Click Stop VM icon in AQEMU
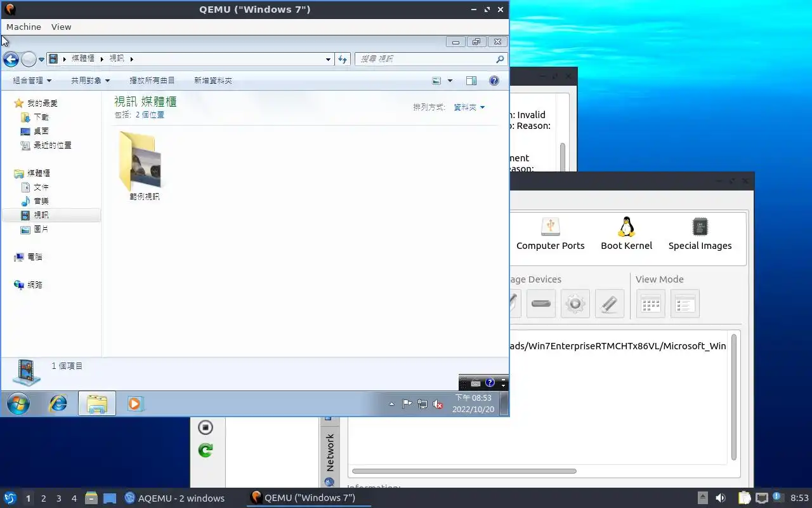Image resolution: width=812 pixels, height=508 pixels. coord(206,427)
